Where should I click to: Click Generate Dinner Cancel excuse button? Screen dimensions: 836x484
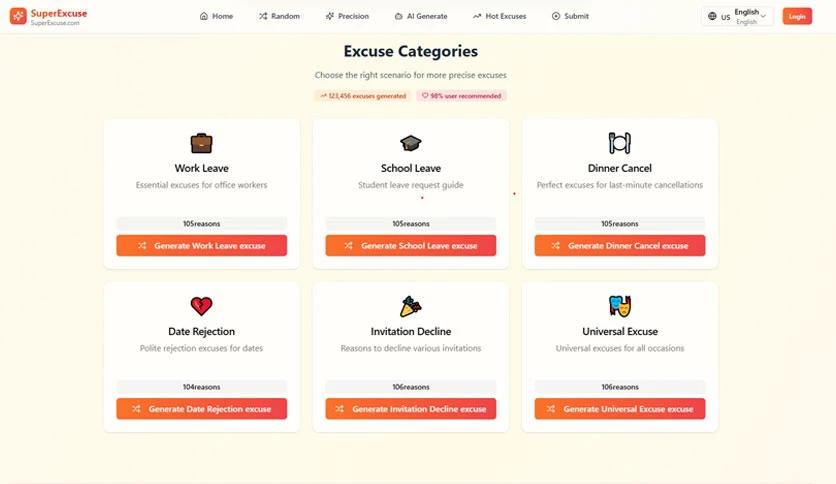(620, 246)
